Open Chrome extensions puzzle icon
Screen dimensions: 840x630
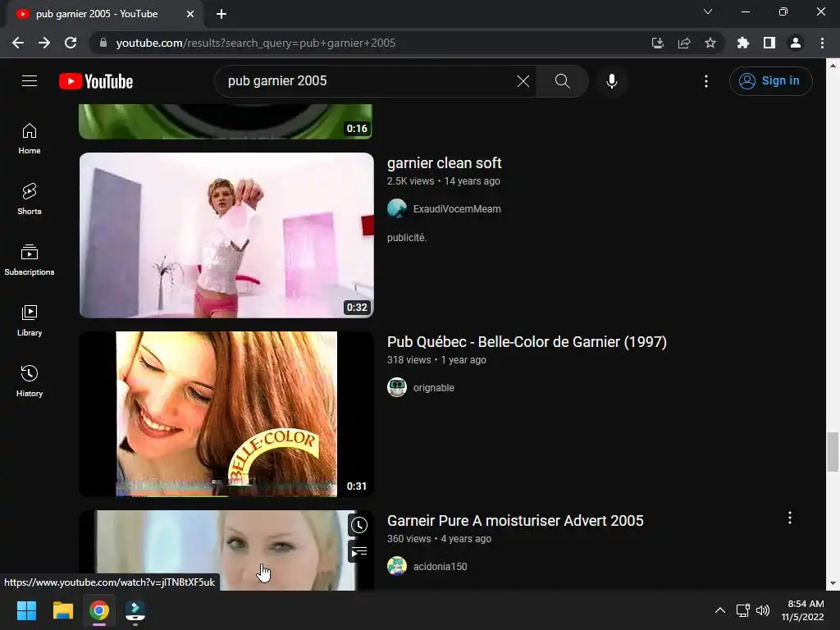click(742, 43)
